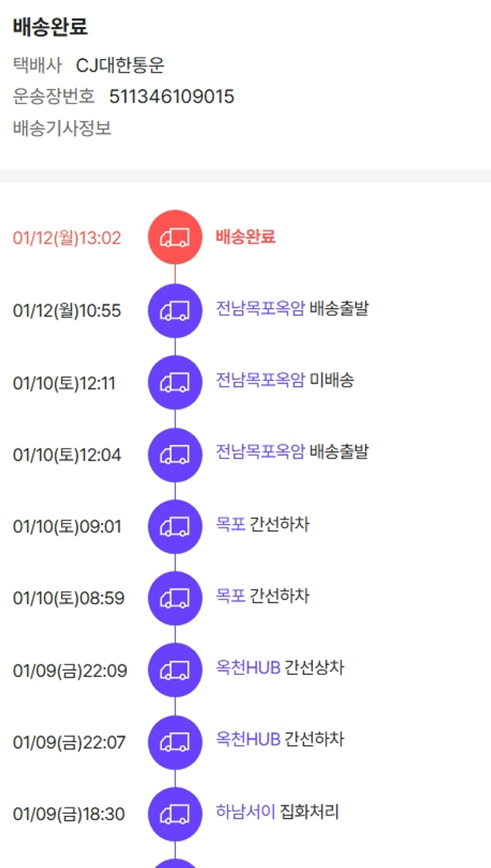
Task: Click truck icon beside 옥천HUB 간선하차
Action: [x=175, y=742]
